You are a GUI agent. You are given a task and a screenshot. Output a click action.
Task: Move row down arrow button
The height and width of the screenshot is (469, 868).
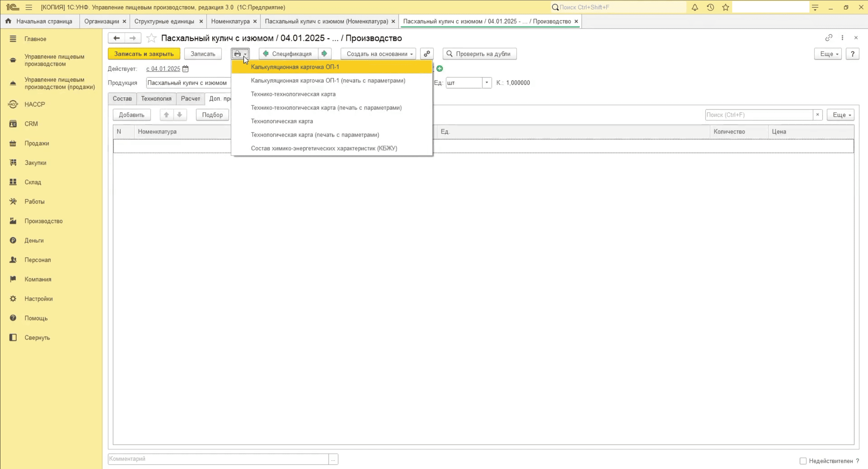click(x=180, y=115)
